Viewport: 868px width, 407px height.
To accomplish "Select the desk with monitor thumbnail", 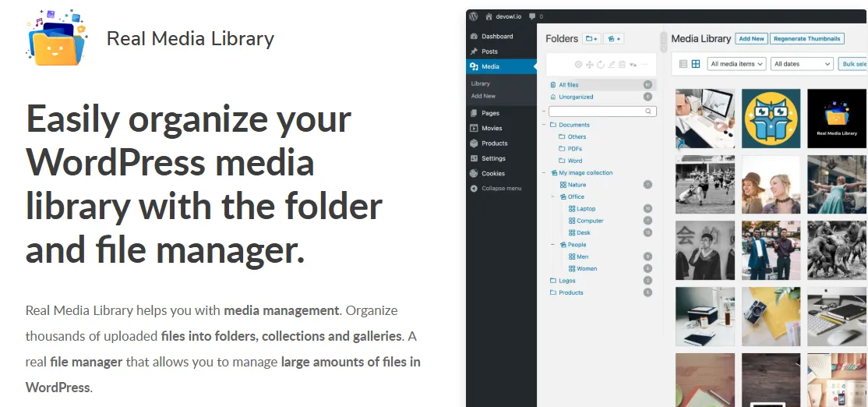I will [x=705, y=119].
